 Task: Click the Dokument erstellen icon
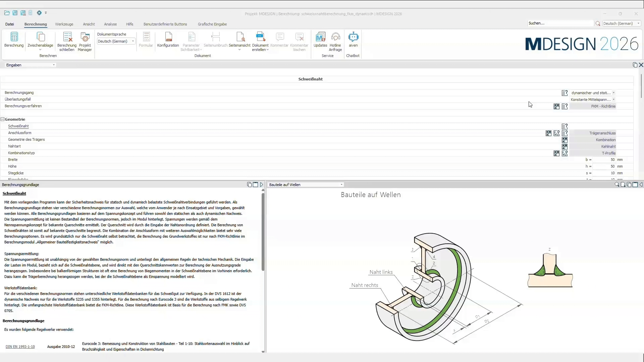[260, 37]
